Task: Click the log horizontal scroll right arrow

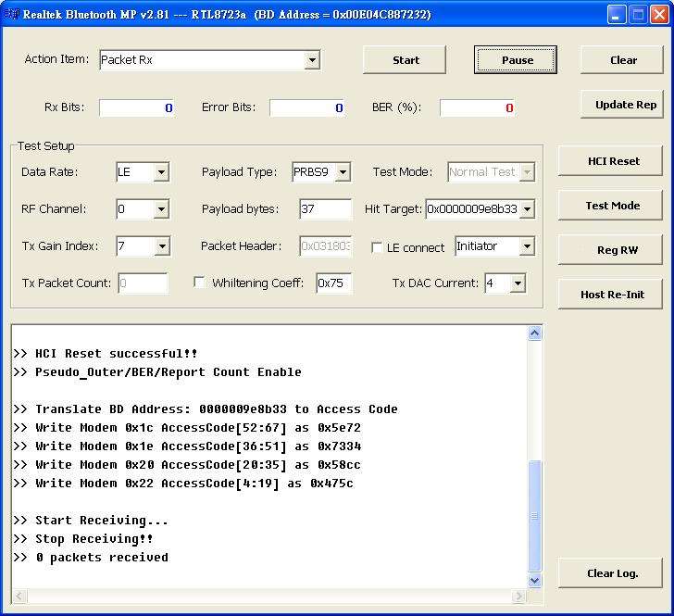Action: click(518, 596)
